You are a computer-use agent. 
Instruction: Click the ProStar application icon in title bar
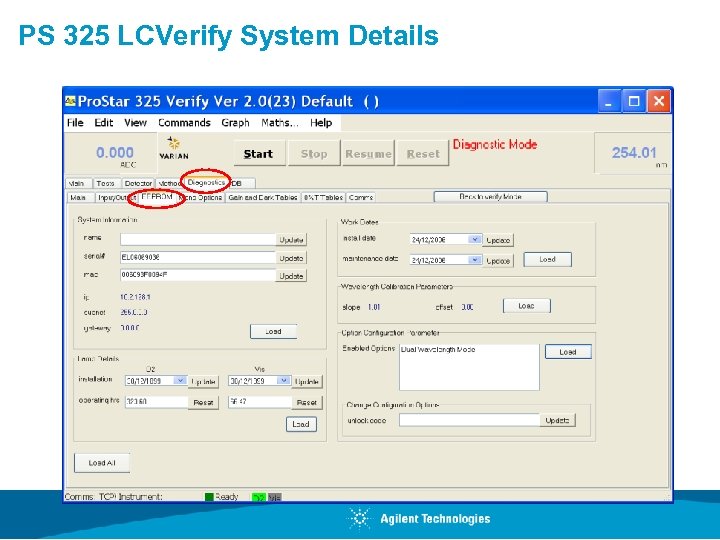(70, 101)
